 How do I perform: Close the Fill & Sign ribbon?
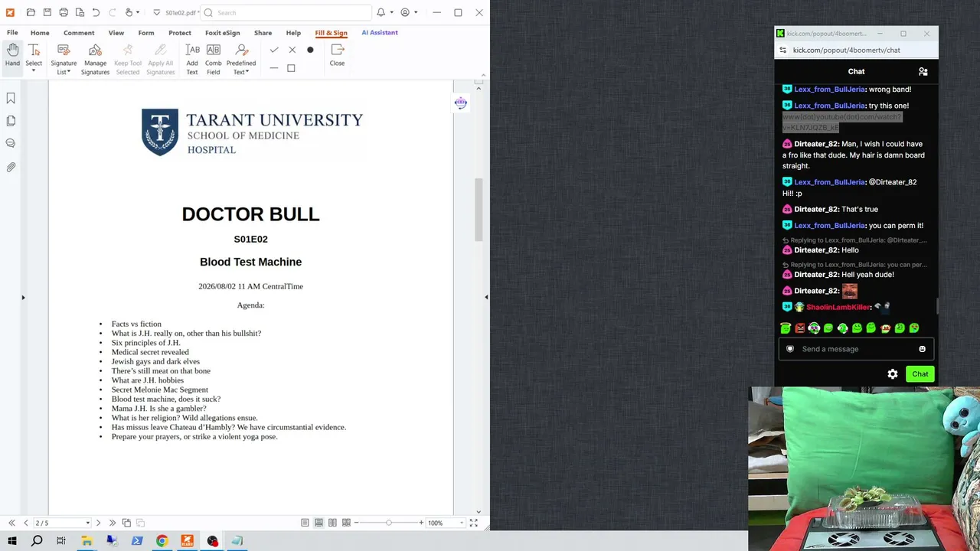pos(337,55)
